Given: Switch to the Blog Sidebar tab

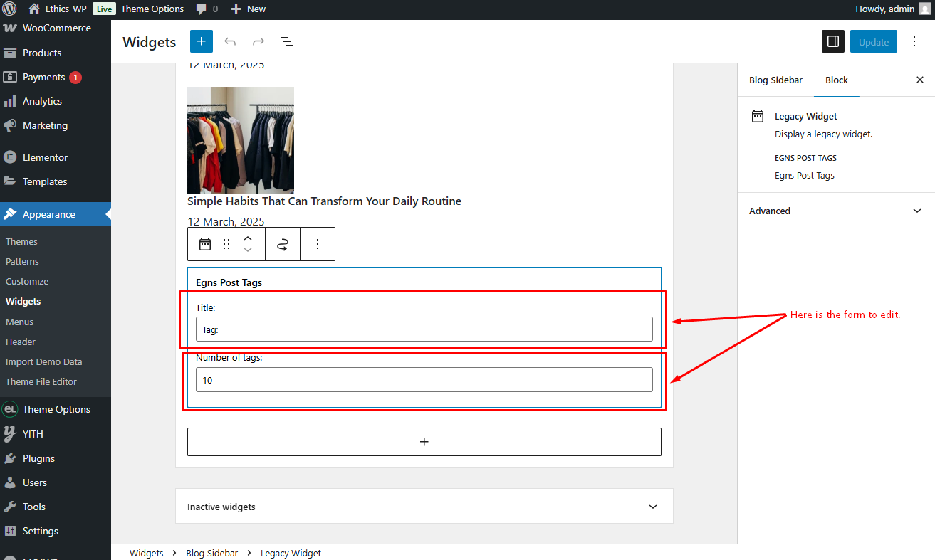Looking at the screenshot, I should point(775,80).
